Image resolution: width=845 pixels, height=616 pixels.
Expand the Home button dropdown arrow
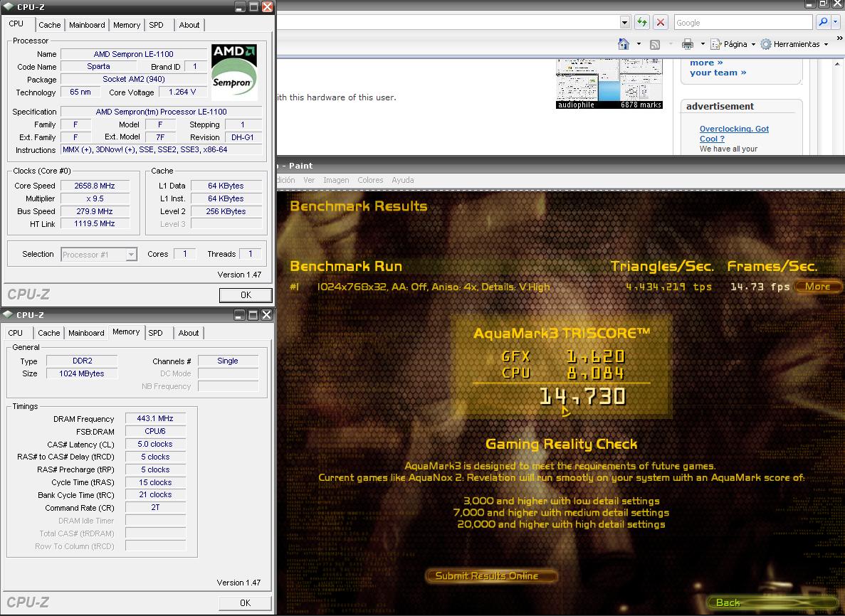(639, 44)
